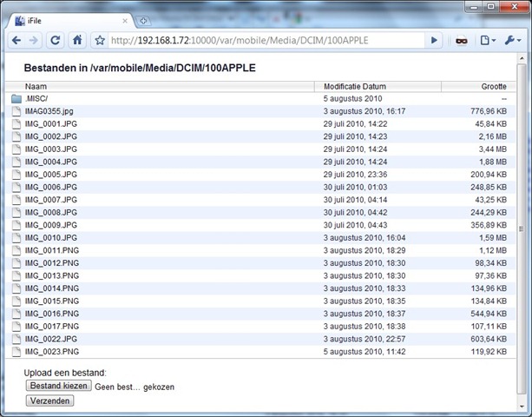Bookmark this page with the star icon
This screenshot has width=532, height=417.
point(100,40)
